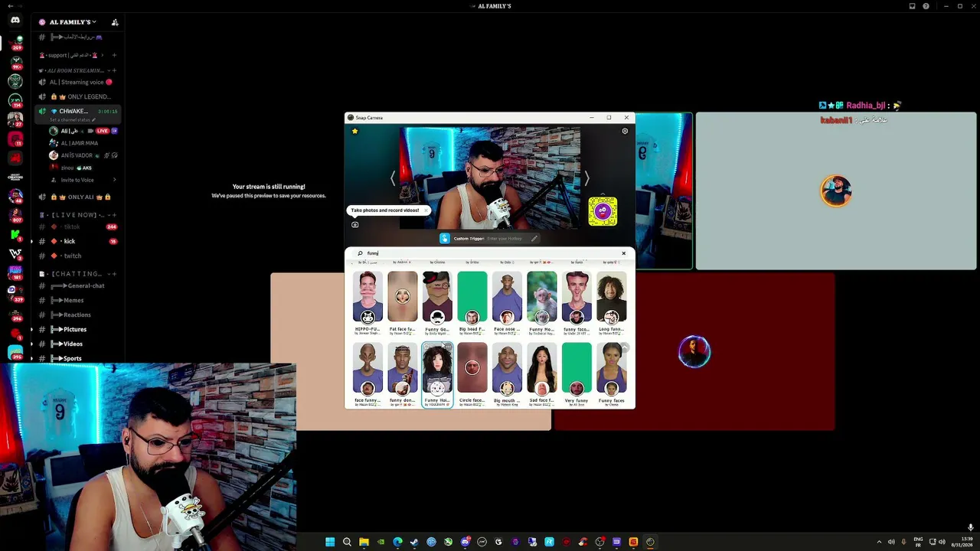Screen dimensions: 980x551
Task: Select the Face nose lens
Action: pos(507,302)
